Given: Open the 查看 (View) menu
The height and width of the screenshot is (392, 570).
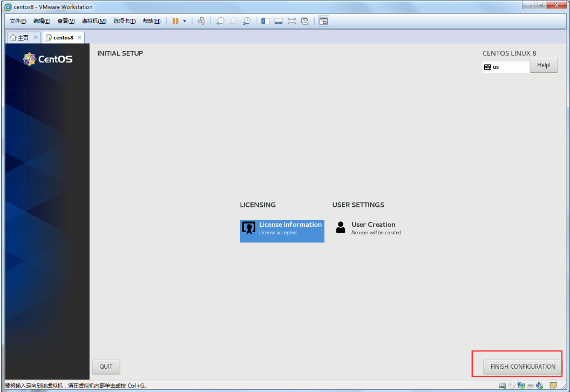Looking at the screenshot, I should click(x=66, y=21).
